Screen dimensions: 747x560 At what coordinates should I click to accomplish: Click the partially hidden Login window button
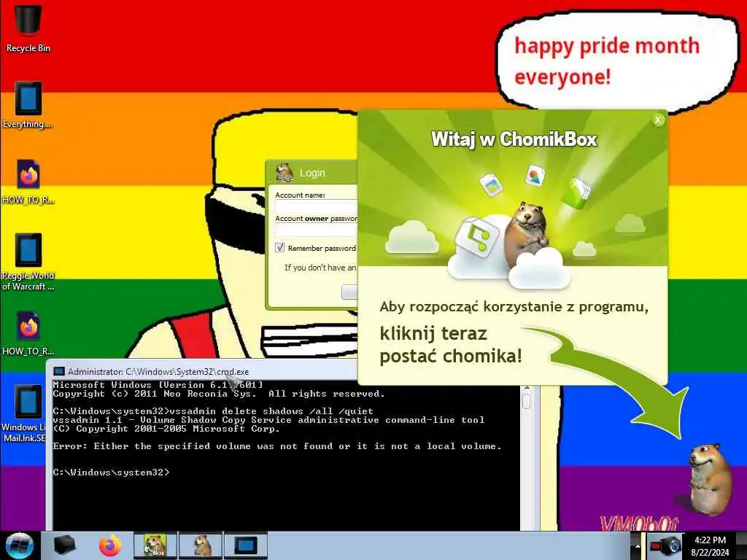349,292
